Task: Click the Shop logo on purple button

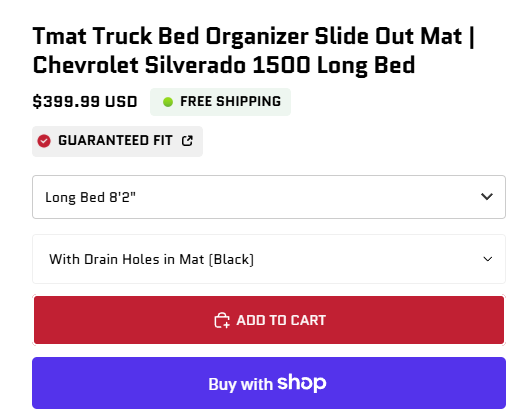Action: [302, 383]
